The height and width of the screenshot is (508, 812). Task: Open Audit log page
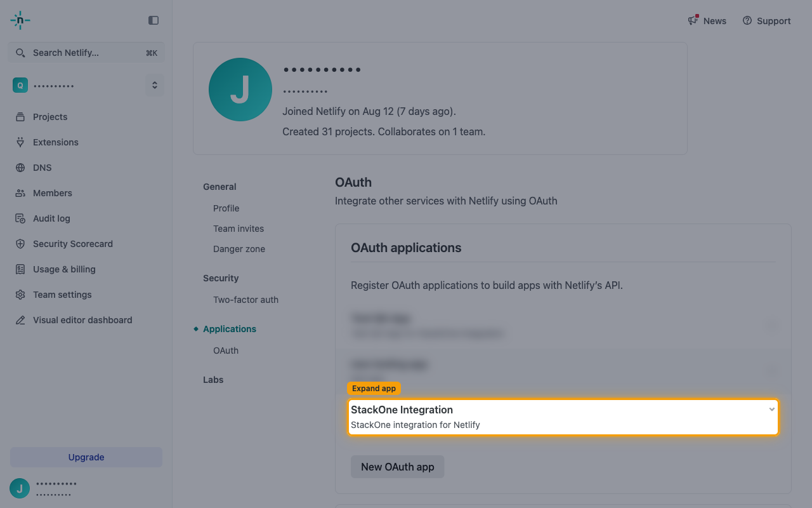(51, 218)
